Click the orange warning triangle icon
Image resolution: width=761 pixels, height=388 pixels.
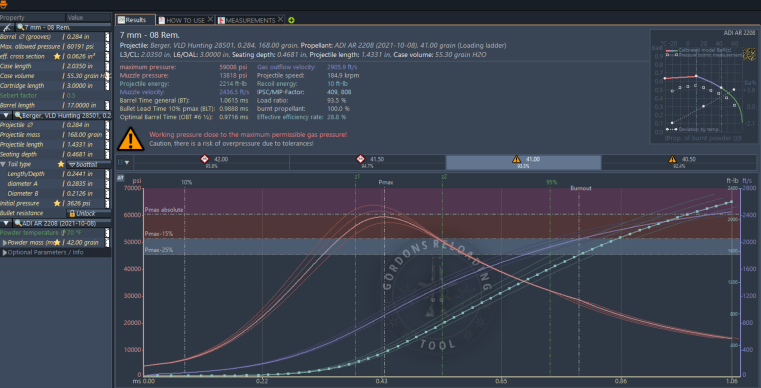(x=131, y=139)
